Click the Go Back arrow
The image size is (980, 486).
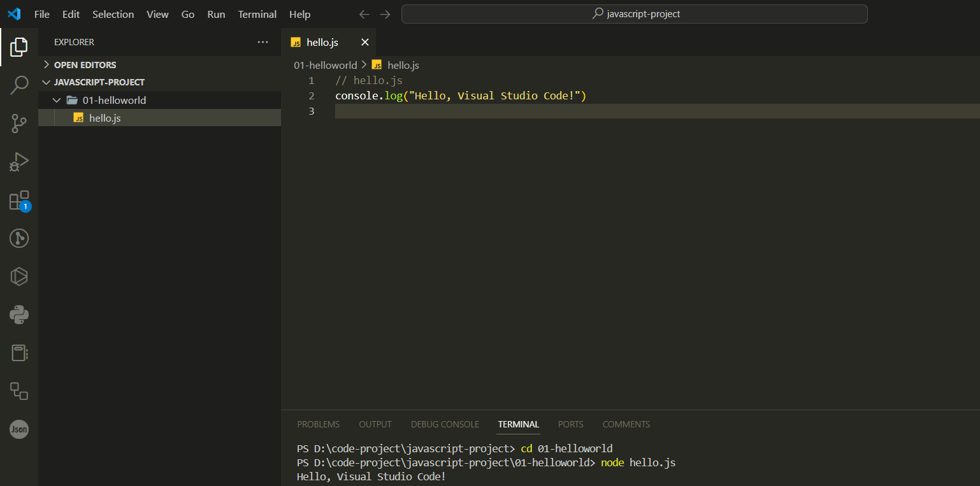[x=364, y=14]
